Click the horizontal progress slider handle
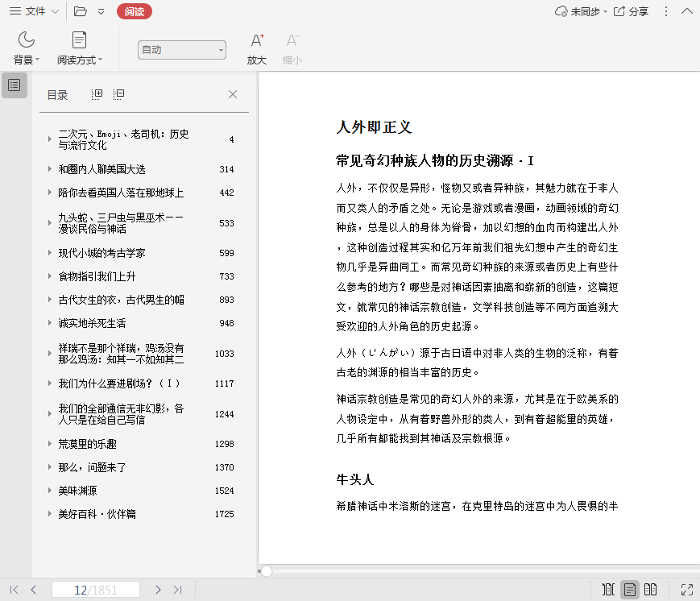Image resolution: width=700 pixels, height=601 pixels. (267, 571)
